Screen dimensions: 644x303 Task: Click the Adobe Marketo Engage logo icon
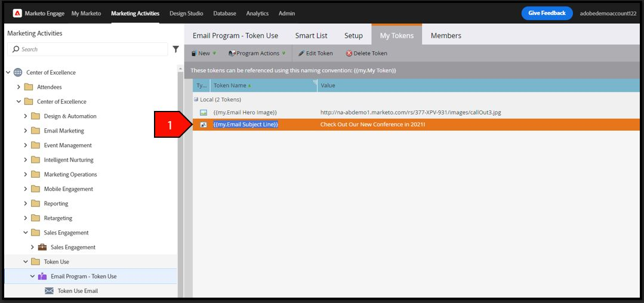[17, 14]
